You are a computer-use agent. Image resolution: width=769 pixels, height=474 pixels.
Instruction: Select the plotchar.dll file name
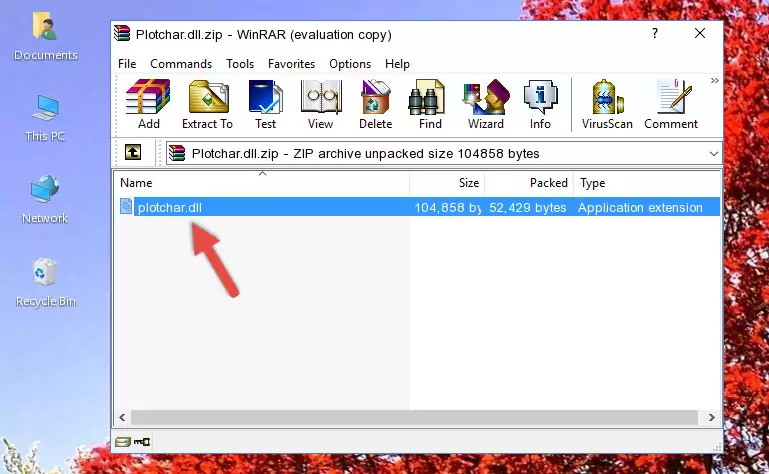(170, 208)
